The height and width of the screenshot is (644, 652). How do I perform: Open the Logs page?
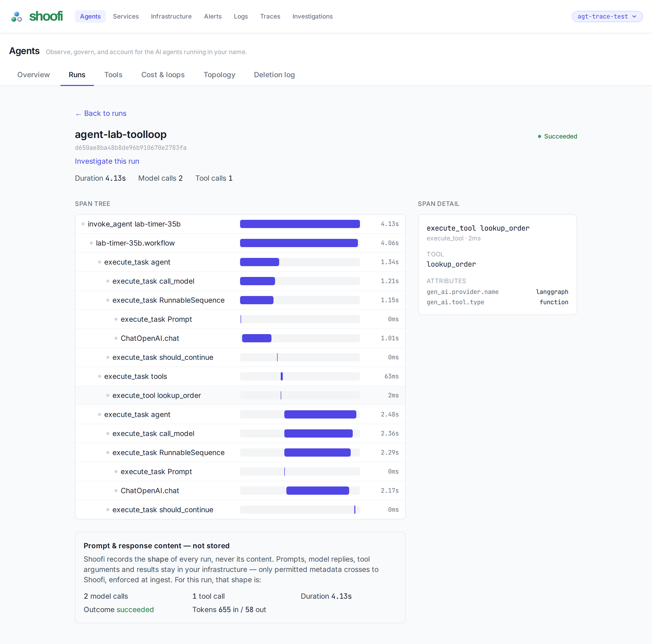tap(241, 16)
